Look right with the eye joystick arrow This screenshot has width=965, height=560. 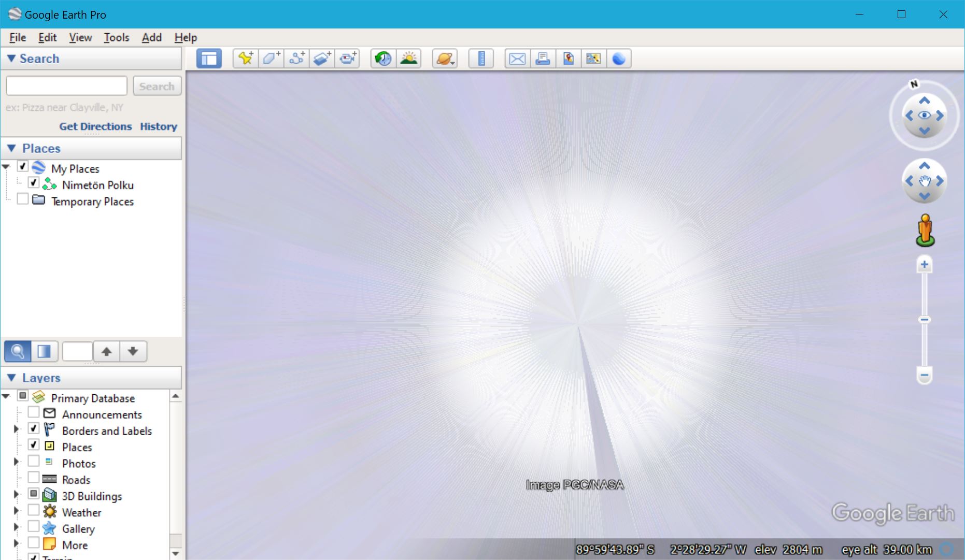[x=940, y=116]
